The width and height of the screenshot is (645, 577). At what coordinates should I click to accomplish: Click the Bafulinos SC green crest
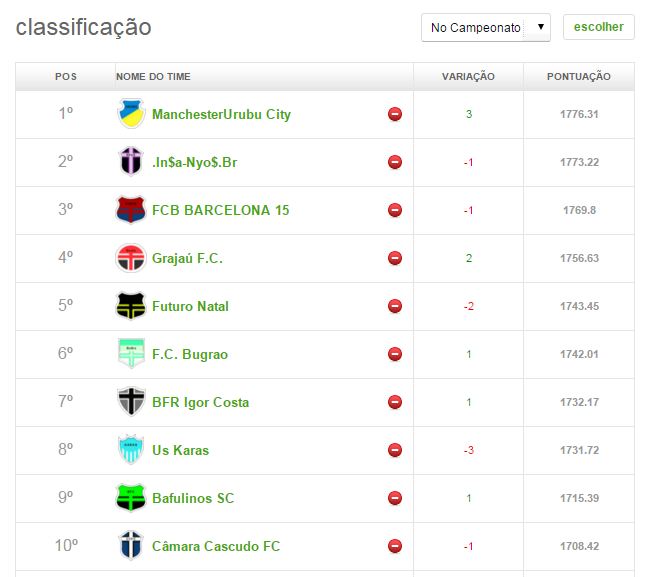(131, 498)
